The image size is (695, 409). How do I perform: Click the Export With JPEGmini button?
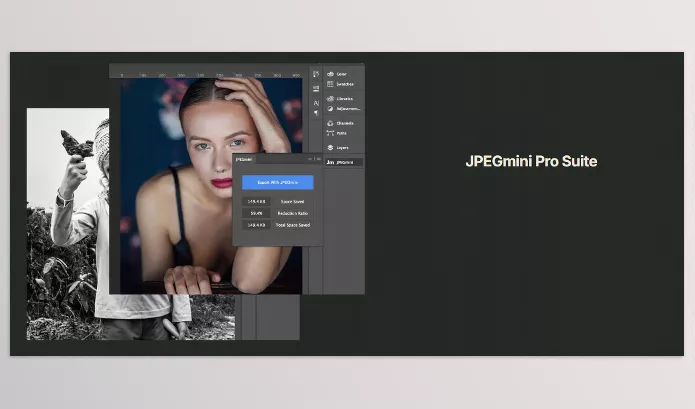coord(278,182)
